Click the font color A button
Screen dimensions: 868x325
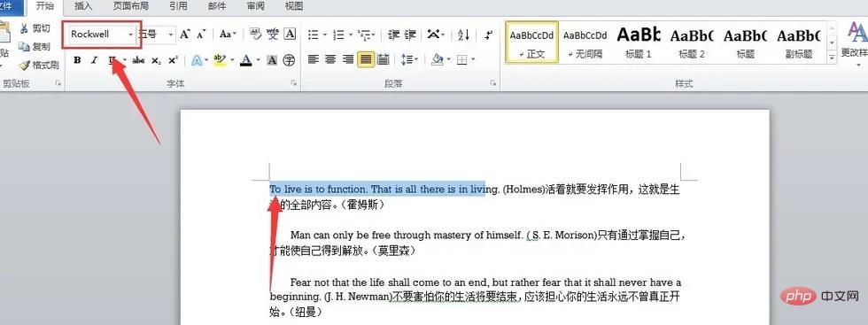(x=246, y=60)
